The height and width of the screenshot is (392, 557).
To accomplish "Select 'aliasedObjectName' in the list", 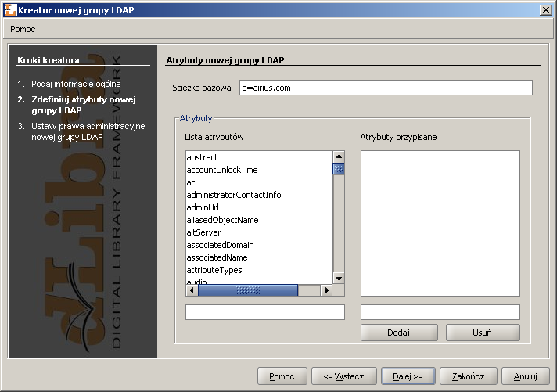I will (222, 220).
